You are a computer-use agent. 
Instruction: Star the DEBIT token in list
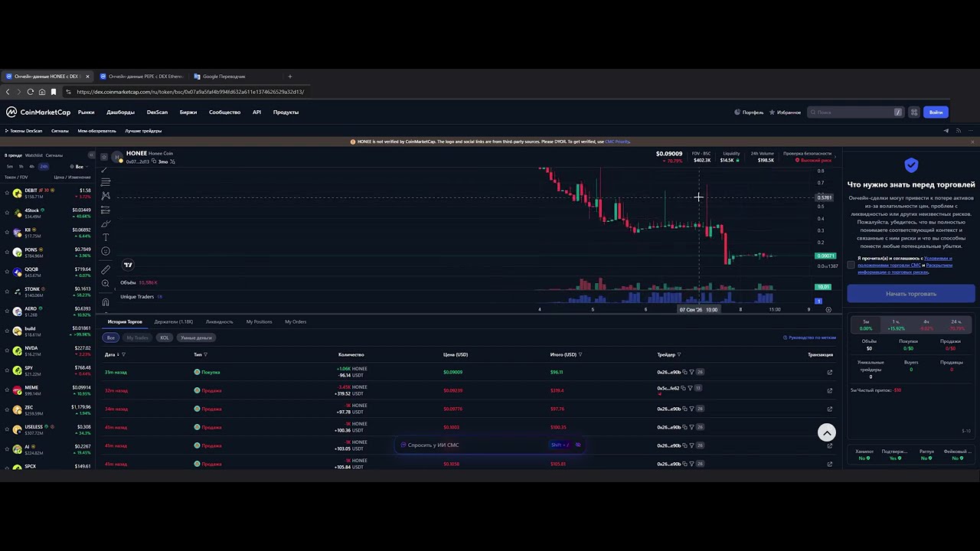pyautogui.click(x=8, y=194)
